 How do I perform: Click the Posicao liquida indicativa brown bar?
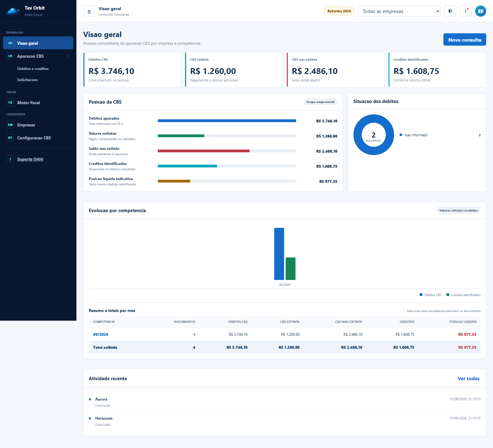(x=174, y=181)
